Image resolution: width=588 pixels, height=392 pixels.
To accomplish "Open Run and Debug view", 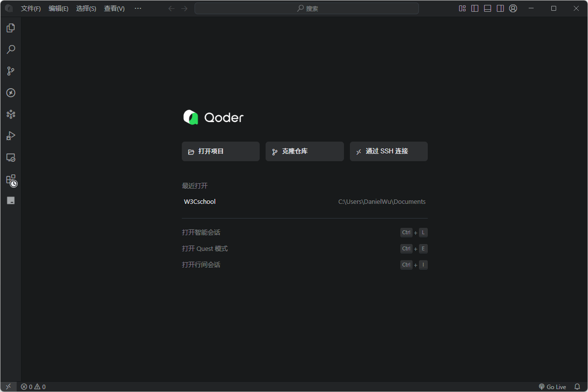I will [x=11, y=136].
